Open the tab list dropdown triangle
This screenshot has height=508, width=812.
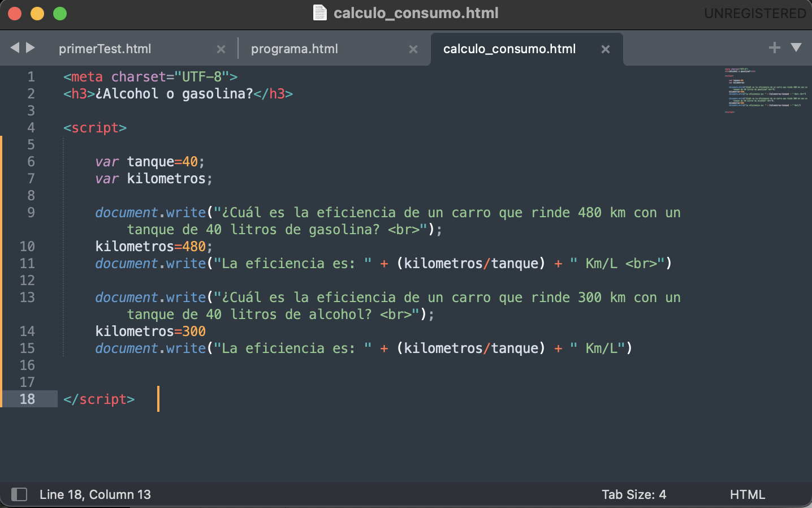click(796, 48)
